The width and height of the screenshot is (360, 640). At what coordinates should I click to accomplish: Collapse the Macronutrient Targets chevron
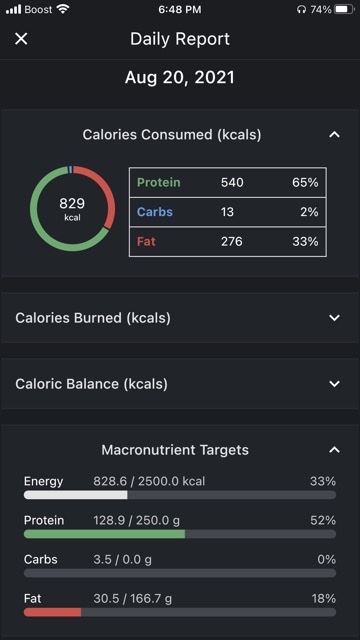coord(334,450)
